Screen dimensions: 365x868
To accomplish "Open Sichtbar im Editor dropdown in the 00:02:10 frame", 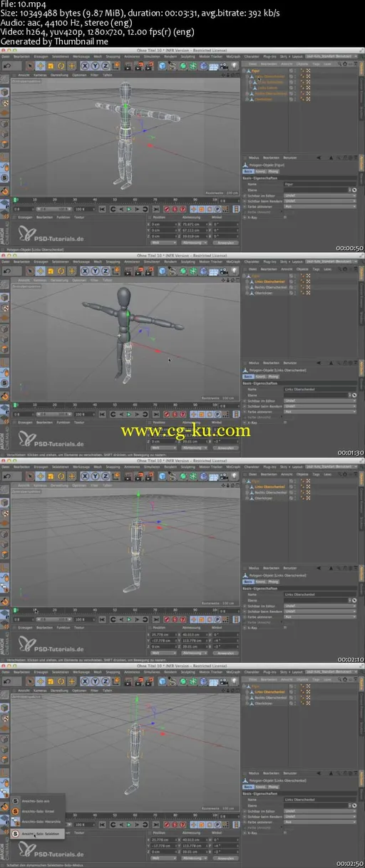I will pyautogui.click(x=319, y=606).
